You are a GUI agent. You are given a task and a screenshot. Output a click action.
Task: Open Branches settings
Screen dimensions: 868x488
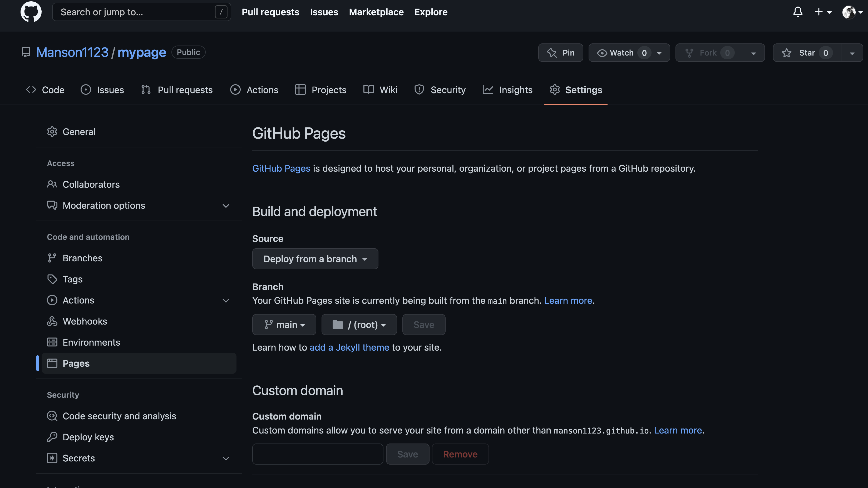coord(139,258)
